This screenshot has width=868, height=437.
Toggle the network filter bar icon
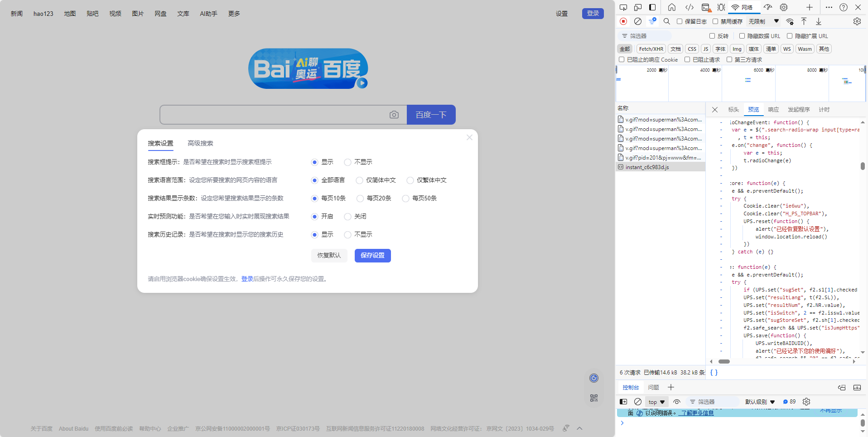coord(652,21)
